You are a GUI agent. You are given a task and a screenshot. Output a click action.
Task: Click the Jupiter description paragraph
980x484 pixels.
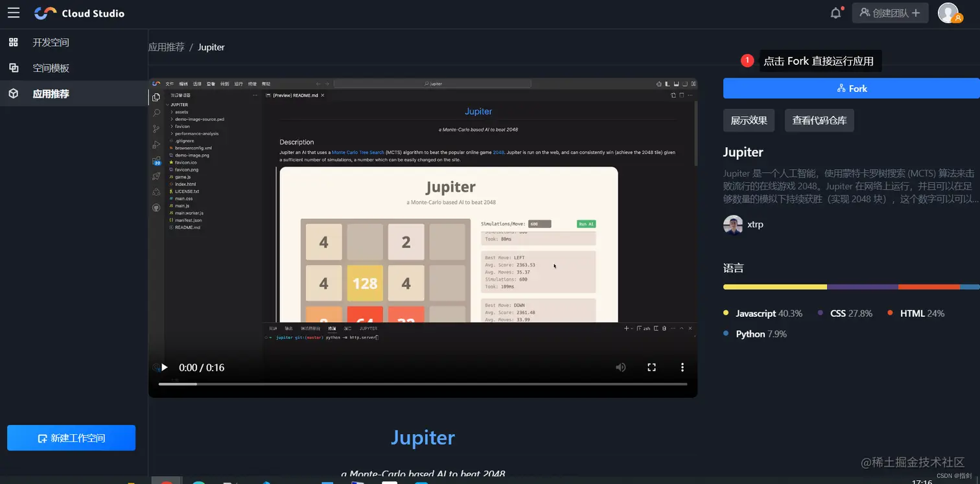click(851, 187)
